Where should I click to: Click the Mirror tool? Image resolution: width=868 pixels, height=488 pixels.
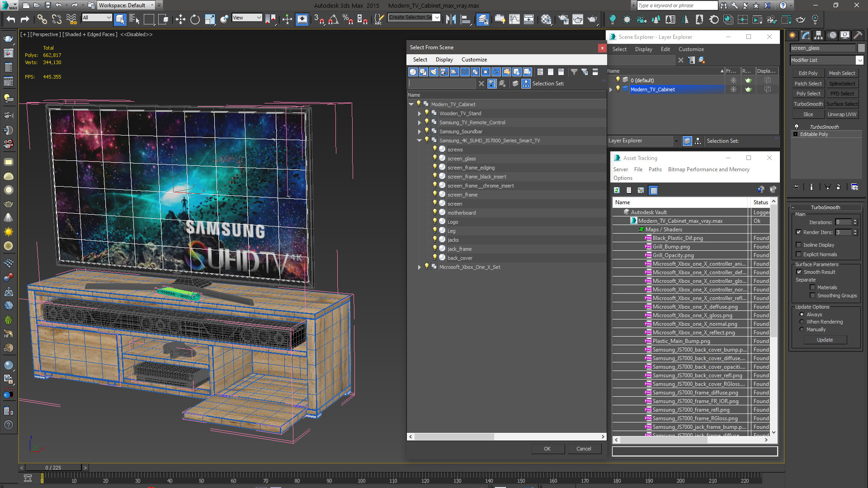click(451, 19)
